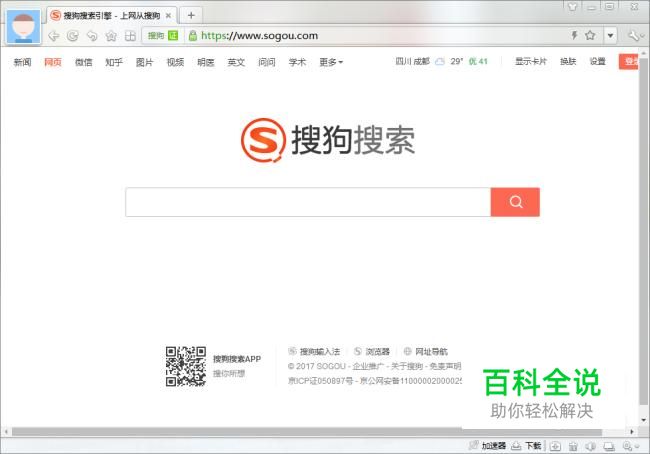Open 问问 search category
The width and height of the screenshot is (650, 454).
point(267,62)
